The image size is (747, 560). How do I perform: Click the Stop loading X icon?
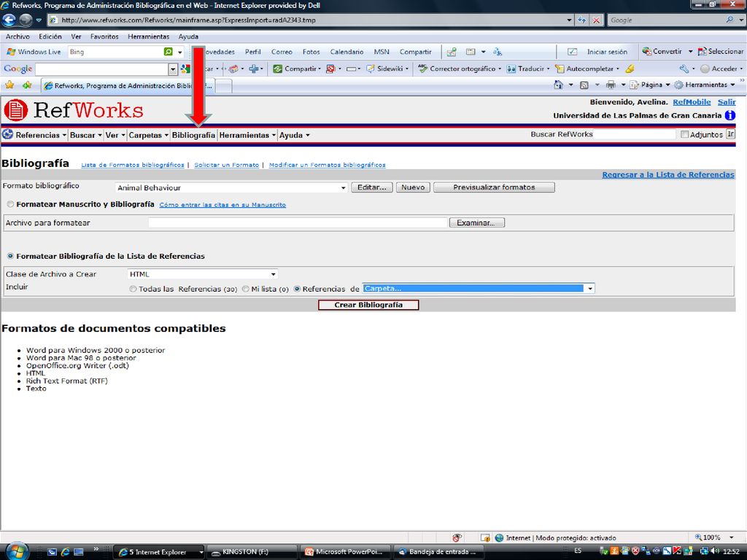coord(597,20)
